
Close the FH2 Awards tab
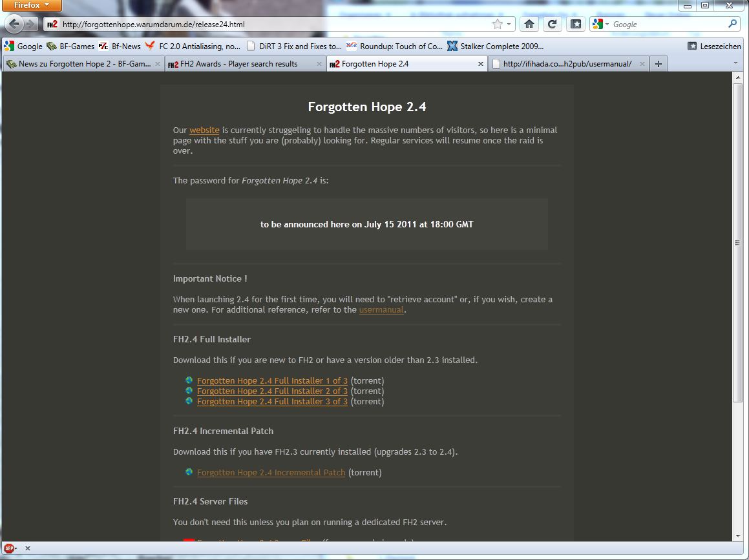tap(319, 64)
